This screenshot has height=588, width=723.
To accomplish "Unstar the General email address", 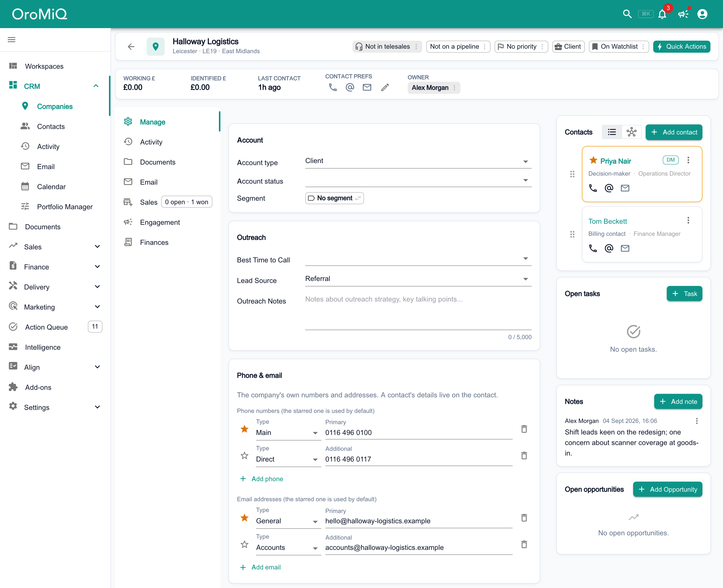I will click(245, 518).
